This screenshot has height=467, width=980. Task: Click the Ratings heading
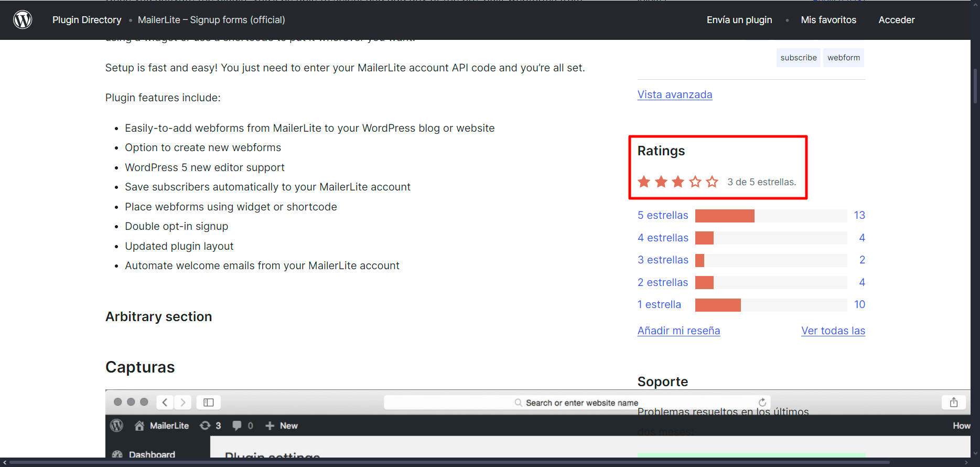pos(661,151)
